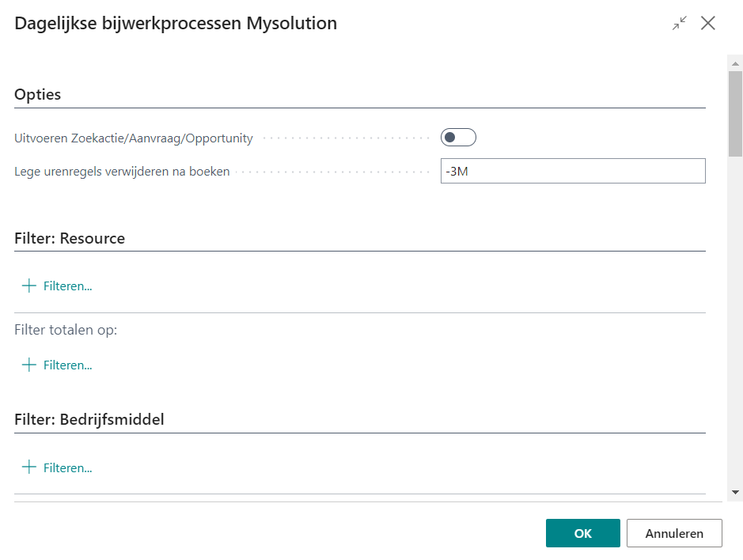Open the 'Filteren...' link under Filter: Bedrijfsmiddel
This screenshot has width=743, height=560.
pos(67,468)
